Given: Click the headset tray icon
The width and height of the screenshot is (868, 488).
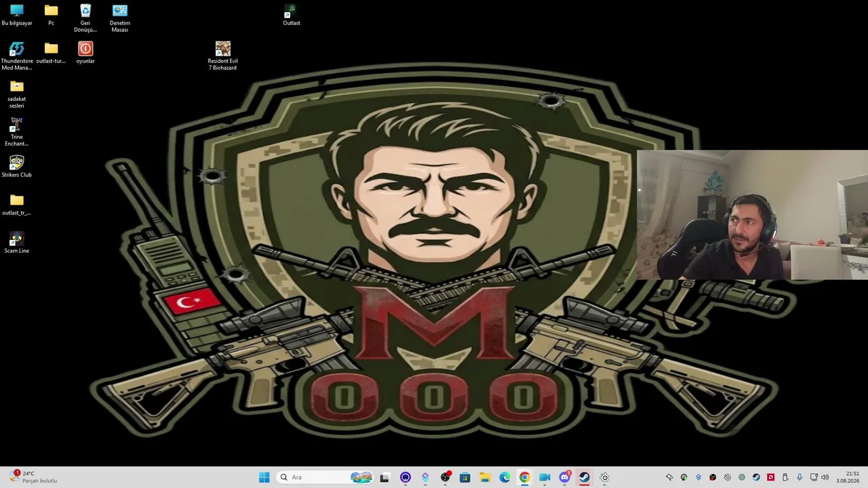Looking at the screenshot, I should [684, 477].
